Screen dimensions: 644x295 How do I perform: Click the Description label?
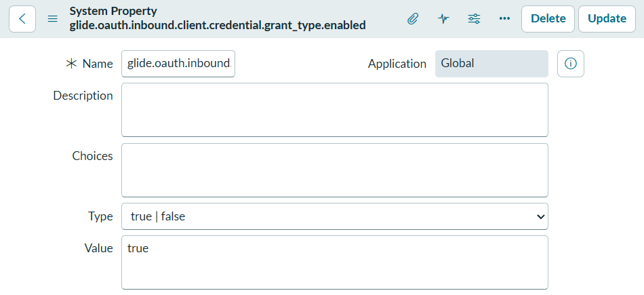(83, 96)
